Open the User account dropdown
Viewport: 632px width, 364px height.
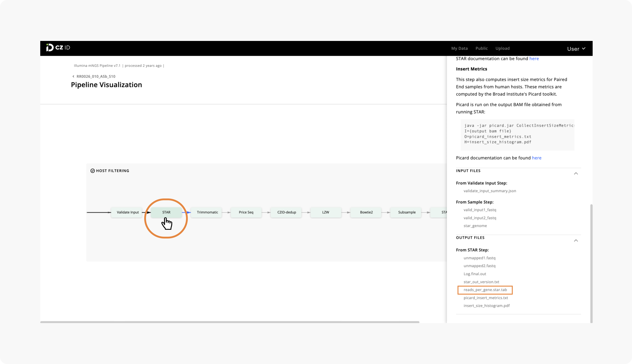pos(576,49)
